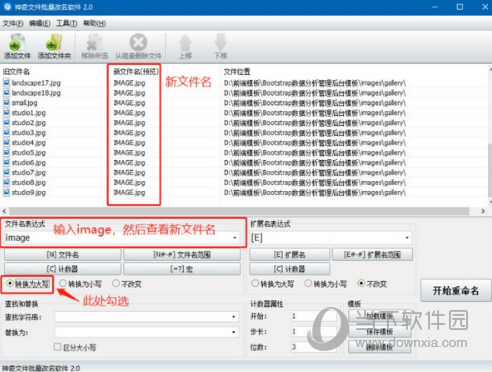The width and height of the screenshot is (492, 372).
Task: Select filename 转换为大写 (uppercase) radio button
Action: pos(10,283)
